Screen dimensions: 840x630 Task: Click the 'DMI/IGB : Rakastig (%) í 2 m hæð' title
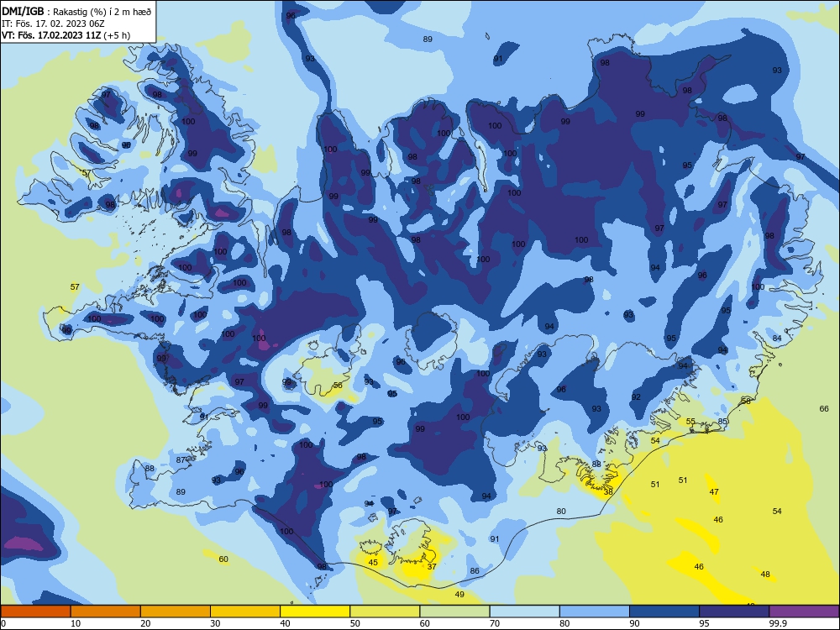click(x=76, y=12)
